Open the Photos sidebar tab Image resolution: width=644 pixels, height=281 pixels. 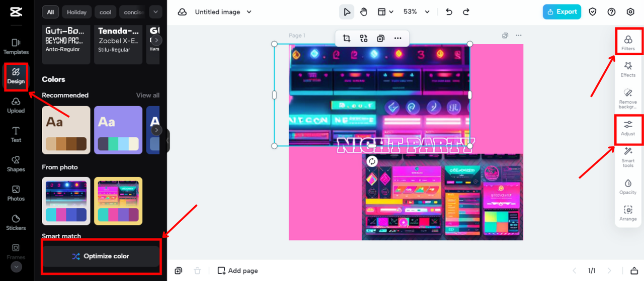(x=16, y=193)
